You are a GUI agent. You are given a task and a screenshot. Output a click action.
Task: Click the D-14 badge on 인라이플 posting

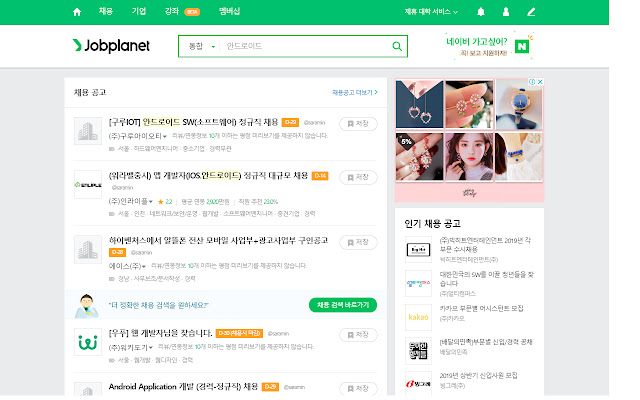[320, 176]
